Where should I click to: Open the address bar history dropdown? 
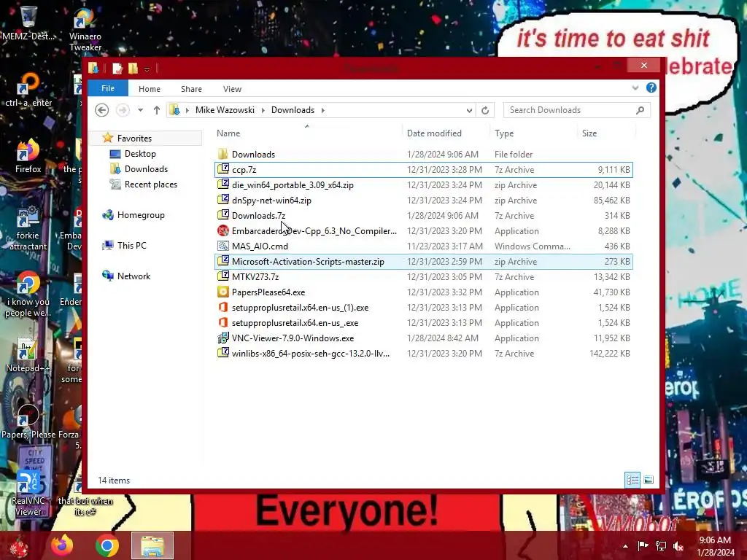(x=469, y=110)
